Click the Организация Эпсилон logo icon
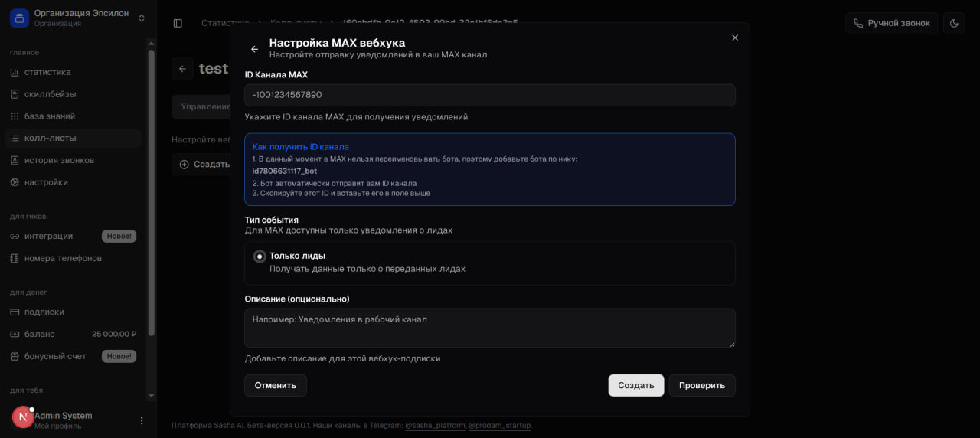Image resolution: width=980 pixels, height=438 pixels. click(x=19, y=18)
